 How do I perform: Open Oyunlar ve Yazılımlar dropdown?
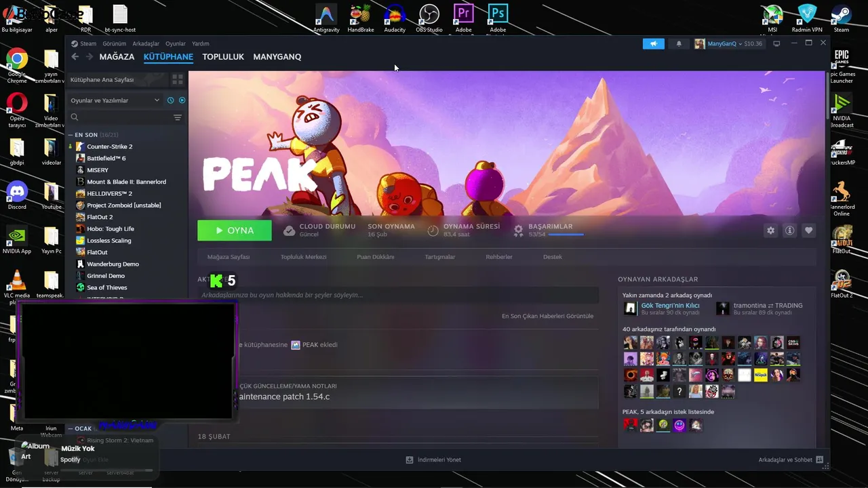pos(115,100)
